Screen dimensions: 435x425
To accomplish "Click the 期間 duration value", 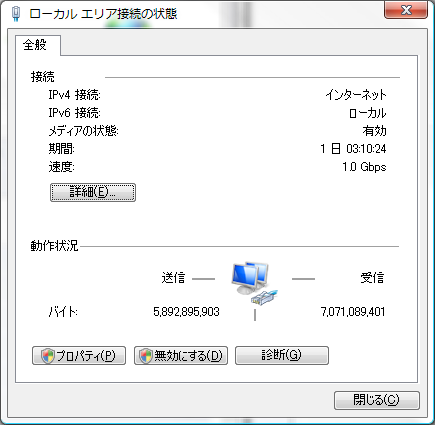I will (x=353, y=149).
